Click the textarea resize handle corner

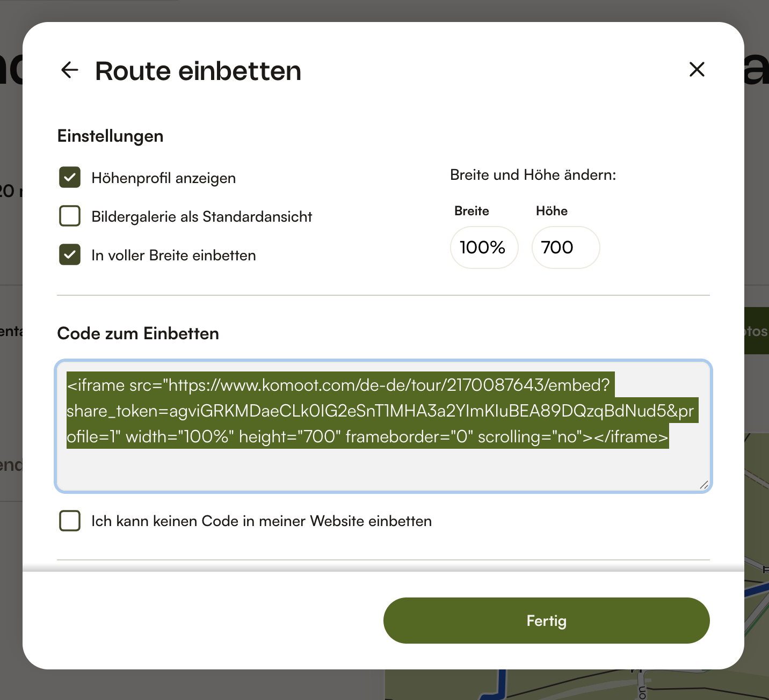click(703, 484)
